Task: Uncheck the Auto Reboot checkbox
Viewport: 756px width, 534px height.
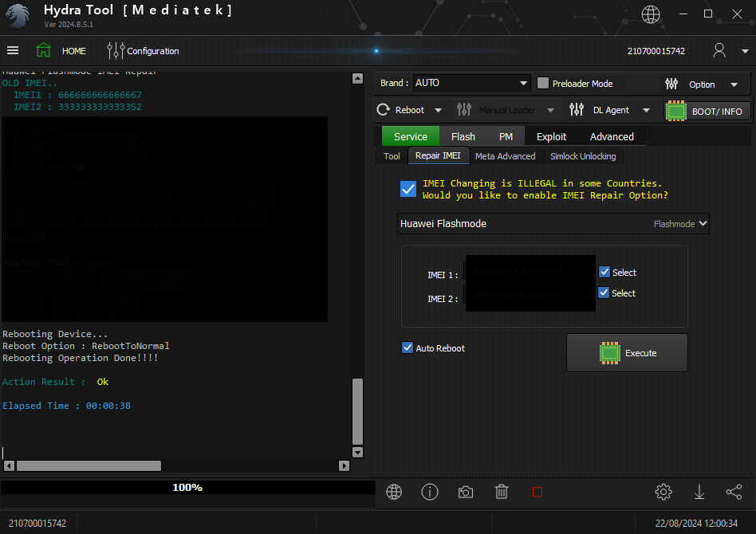Action: pyautogui.click(x=408, y=348)
